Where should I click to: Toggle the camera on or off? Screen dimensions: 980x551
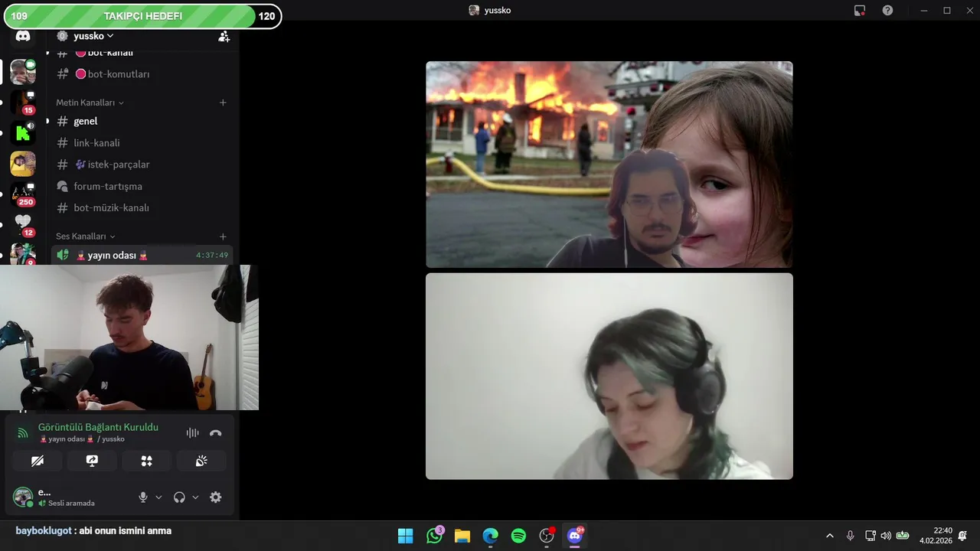point(37,461)
